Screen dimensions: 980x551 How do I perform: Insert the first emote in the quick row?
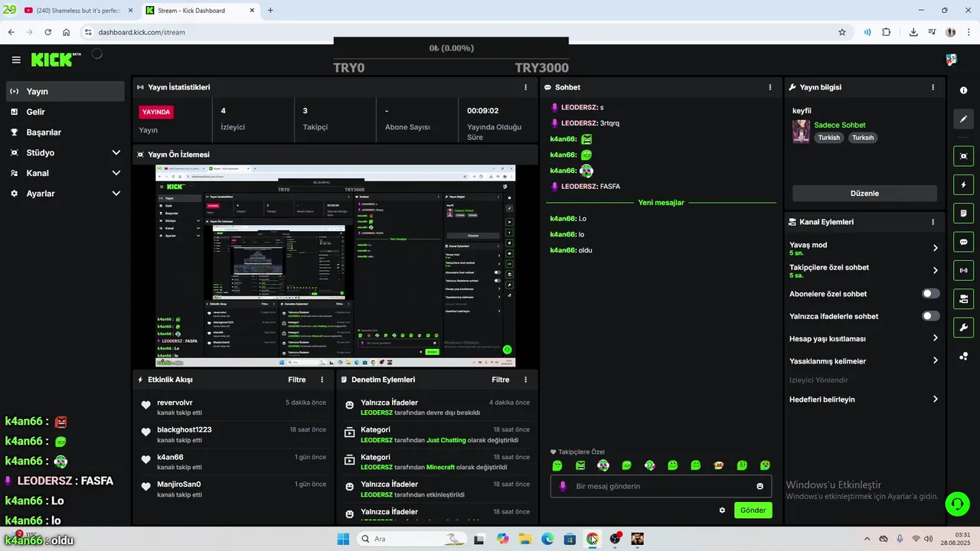[557, 465]
